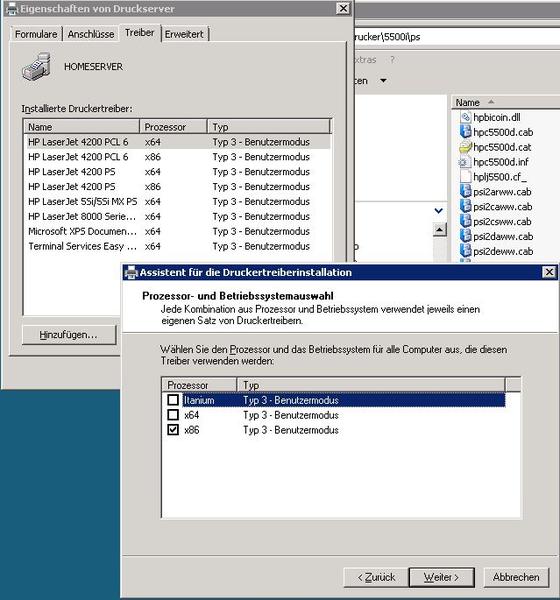Click the hpc5500d.cat catalog file icon
The width and height of the screenshot is (560, 600).
click(465, 147)
